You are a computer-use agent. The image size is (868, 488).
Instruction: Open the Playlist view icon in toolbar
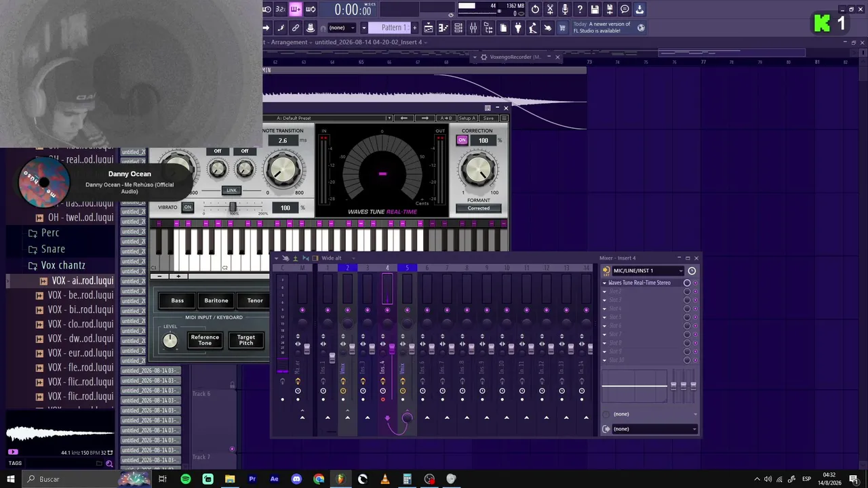429,28
